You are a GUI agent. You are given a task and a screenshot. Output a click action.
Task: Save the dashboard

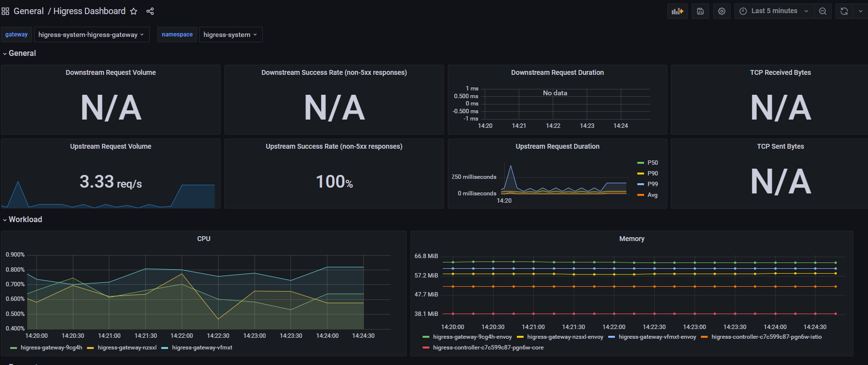pyautogui.click(x=700, y=11)
